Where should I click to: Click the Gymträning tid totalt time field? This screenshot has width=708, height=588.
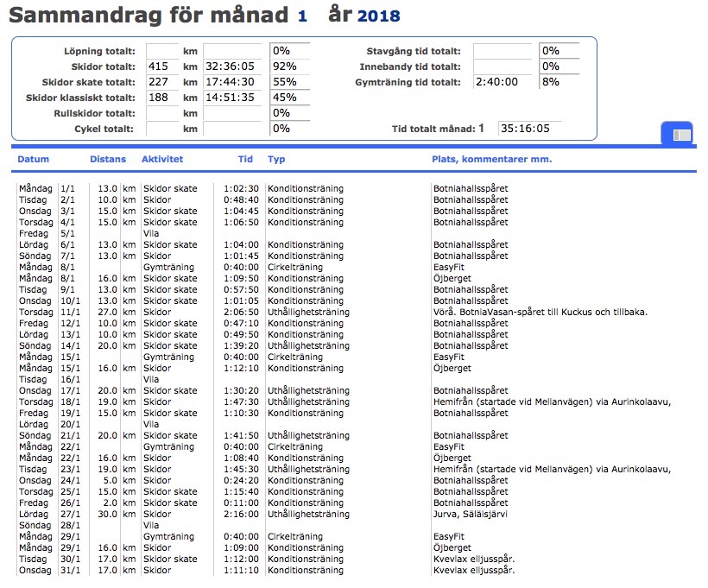[503, 82]
